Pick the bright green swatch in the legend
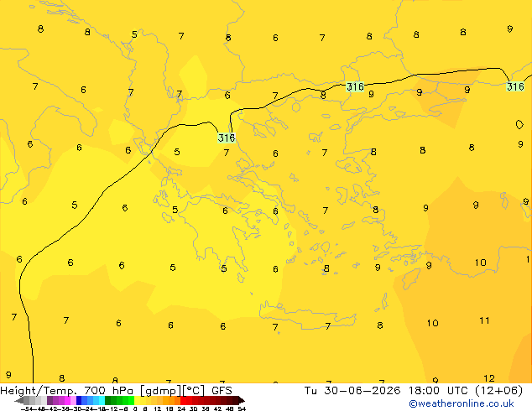The image size is (532, 411). 131,400
